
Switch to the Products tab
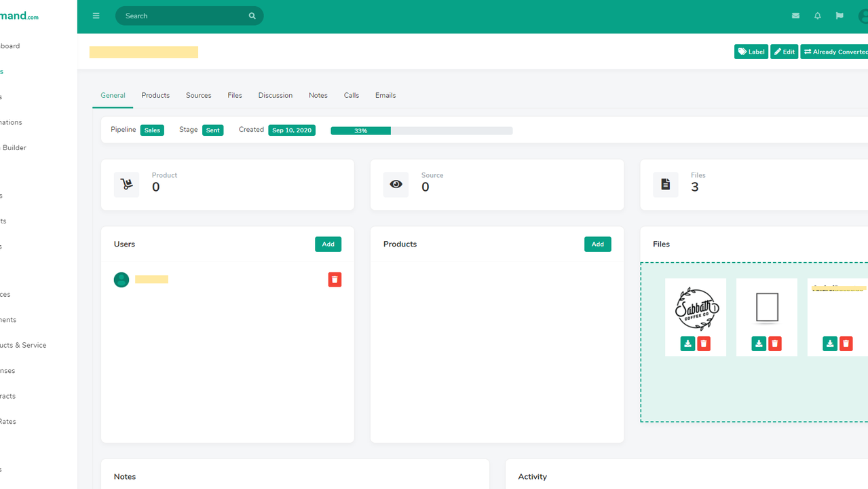click(155, 95)
